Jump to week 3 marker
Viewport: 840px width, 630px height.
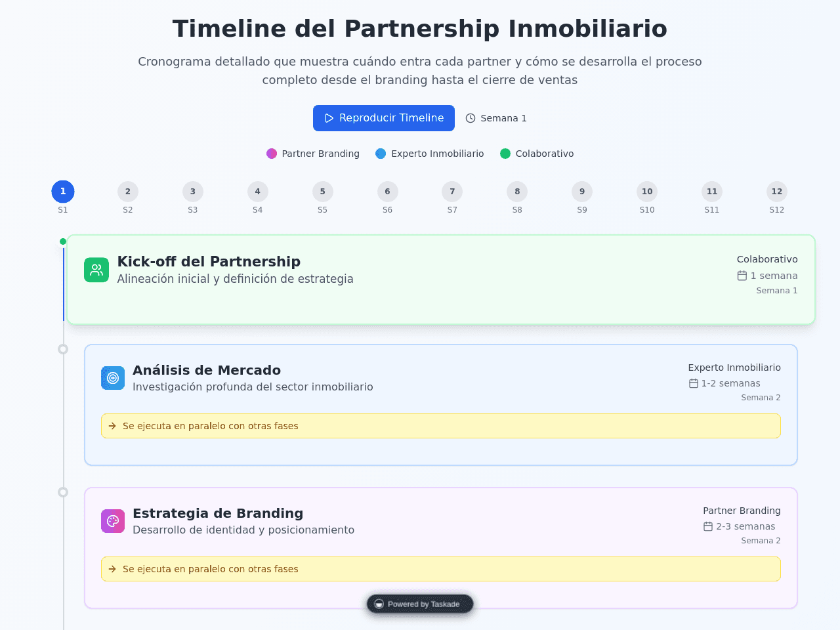(x=193, y=192)
